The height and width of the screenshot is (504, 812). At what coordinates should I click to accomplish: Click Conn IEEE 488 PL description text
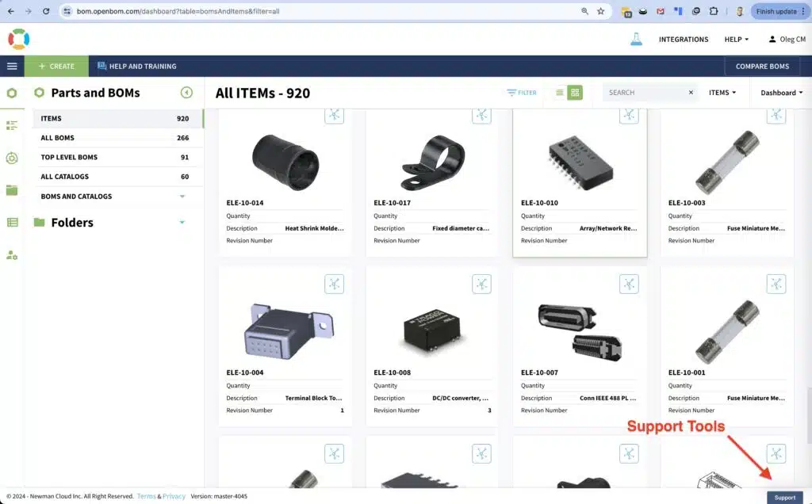point(607,398)
